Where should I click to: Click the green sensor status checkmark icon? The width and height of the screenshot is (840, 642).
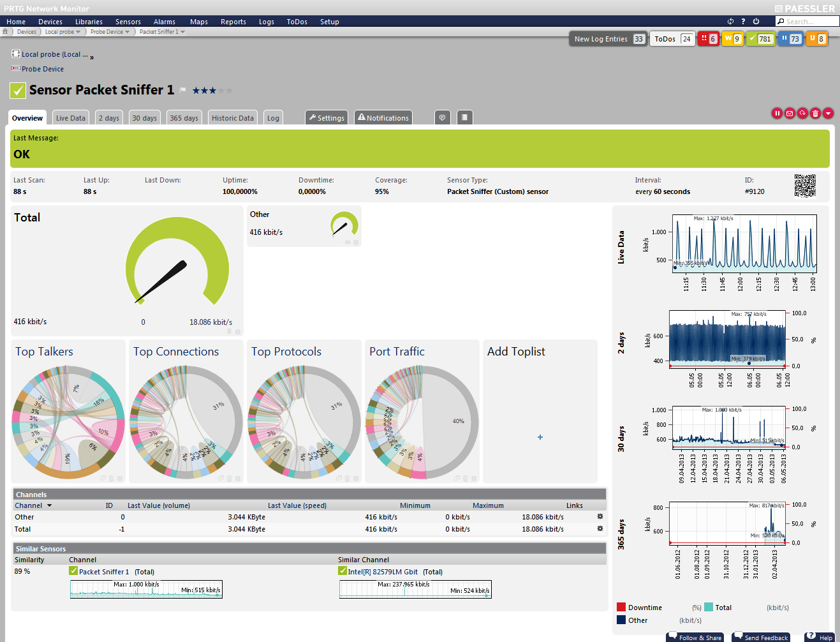point(18,91)
